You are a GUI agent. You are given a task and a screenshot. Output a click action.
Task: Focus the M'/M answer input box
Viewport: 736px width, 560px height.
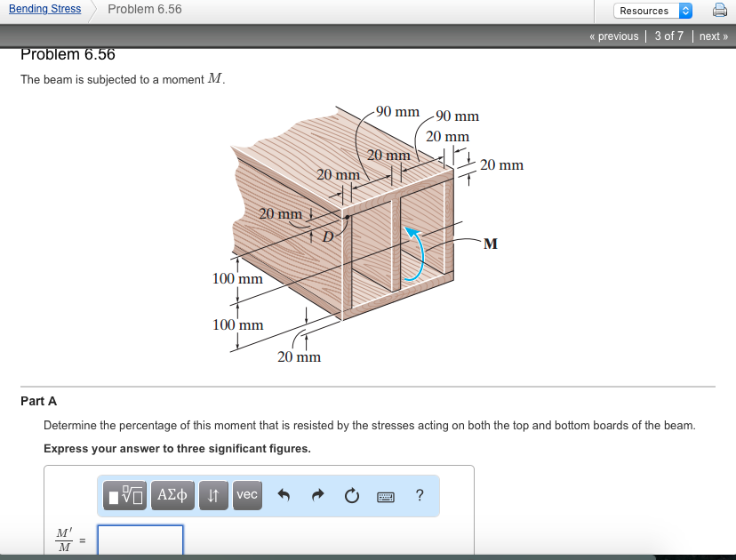coord(140,540)
